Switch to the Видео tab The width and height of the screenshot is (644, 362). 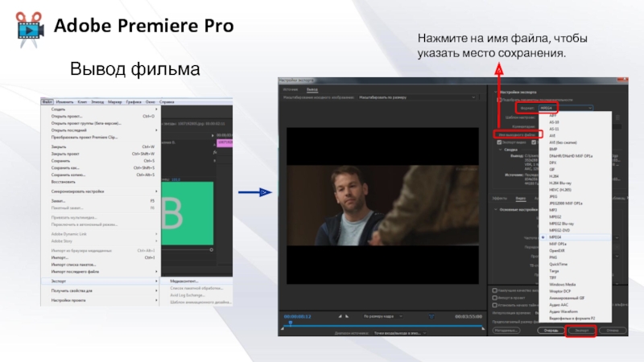pos(520,198)
